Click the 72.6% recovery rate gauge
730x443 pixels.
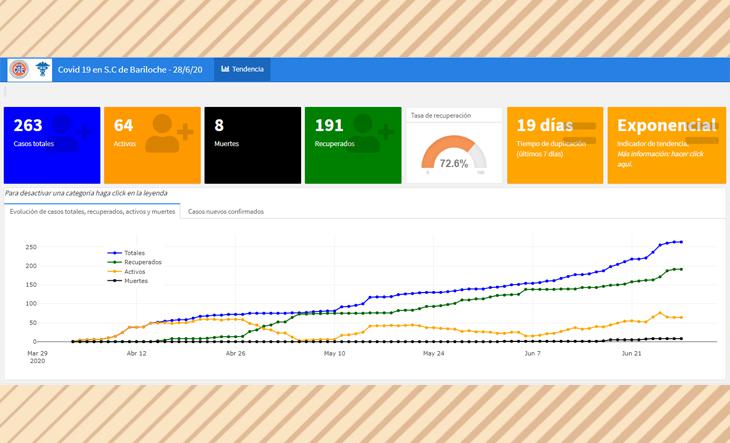point(453,155)
